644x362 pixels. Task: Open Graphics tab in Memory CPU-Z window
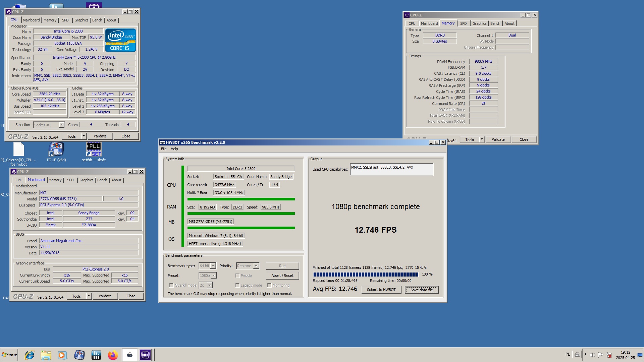[479, 23]
